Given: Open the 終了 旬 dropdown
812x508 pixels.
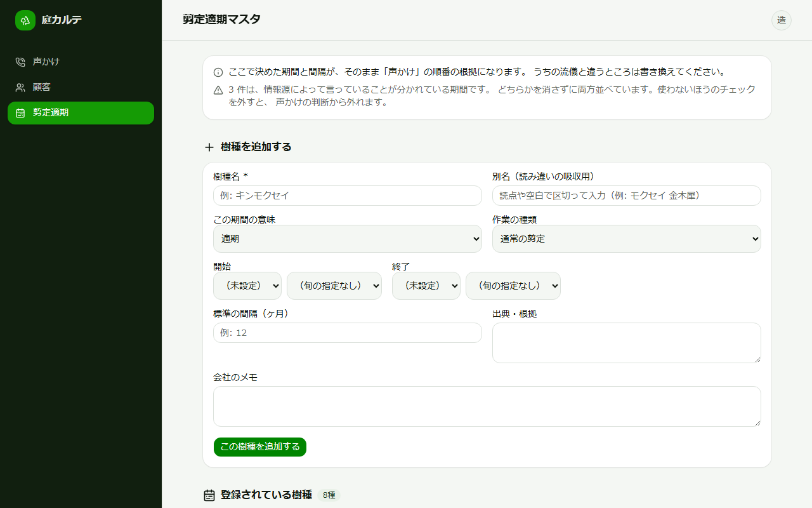Looking at the screenshot, I should (513, 286).
